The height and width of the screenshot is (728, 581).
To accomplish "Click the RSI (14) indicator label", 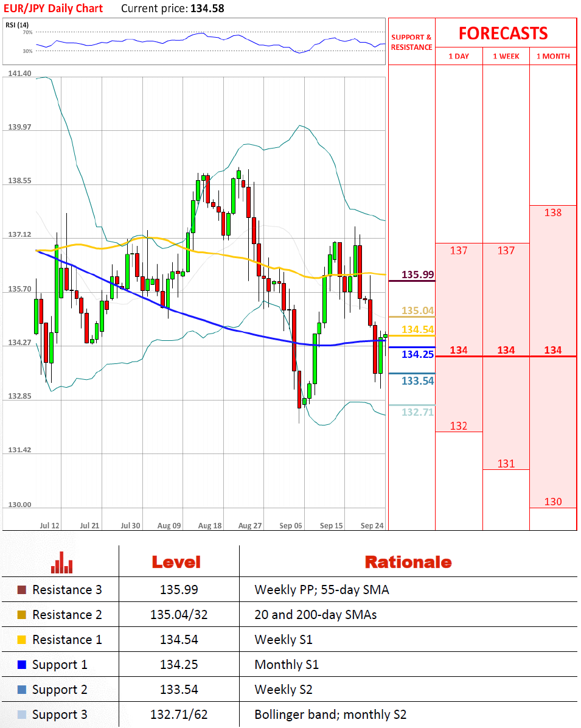I will (17, 24).
